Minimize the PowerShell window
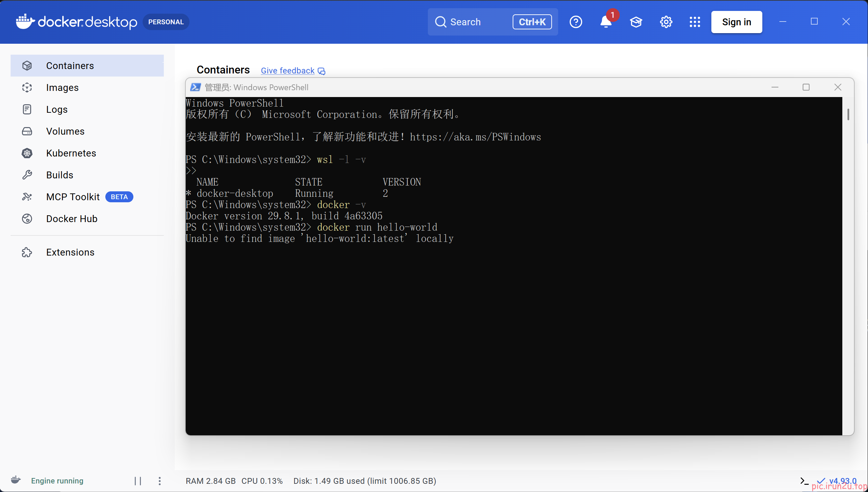 tap(775, 87)
